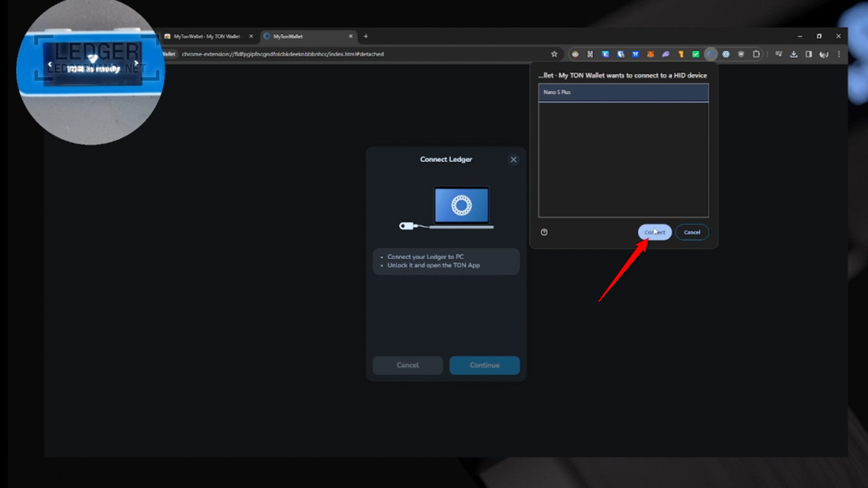868x488 pixels.
Task: Open a new browser tab
Action: [x=366, y=36]
